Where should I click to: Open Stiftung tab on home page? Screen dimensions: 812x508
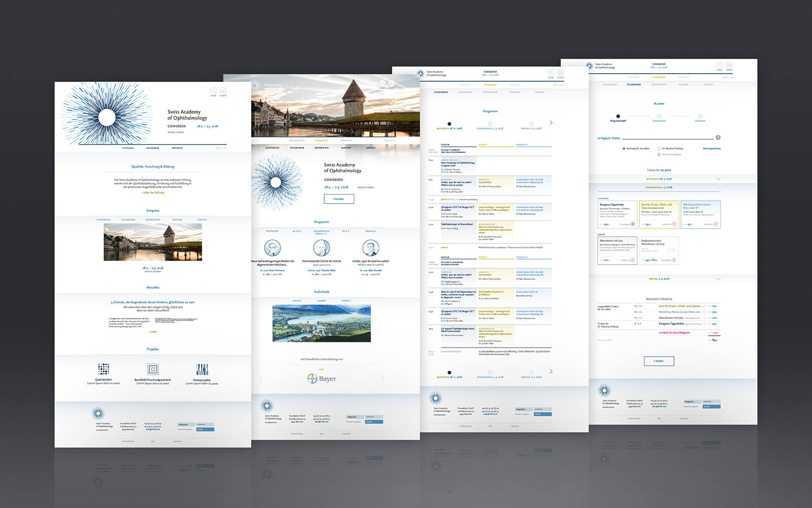[128, 148]
